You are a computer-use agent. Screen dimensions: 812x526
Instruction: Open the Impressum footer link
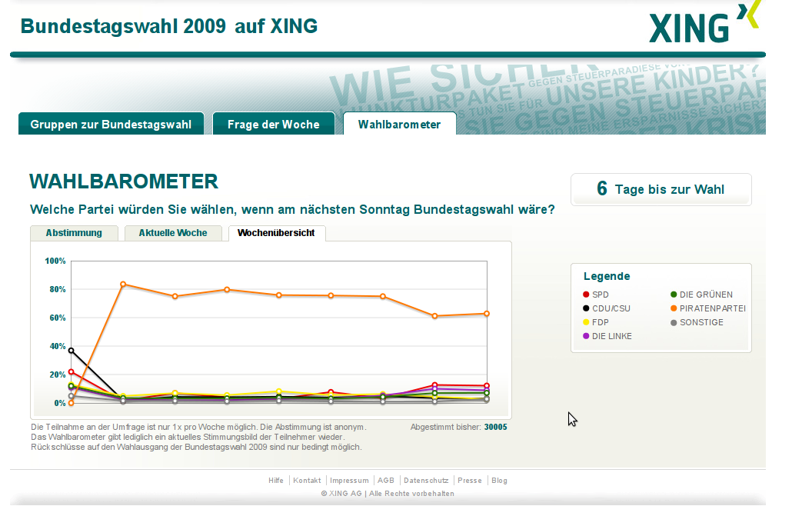pyautogui.click(x=350, y=481)
